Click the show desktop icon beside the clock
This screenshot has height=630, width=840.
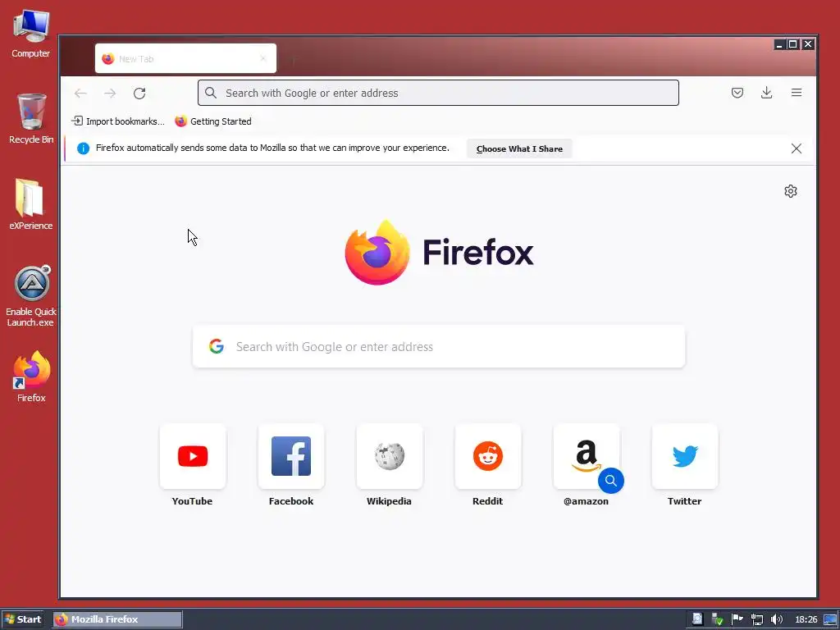click(x=830, y=619)
